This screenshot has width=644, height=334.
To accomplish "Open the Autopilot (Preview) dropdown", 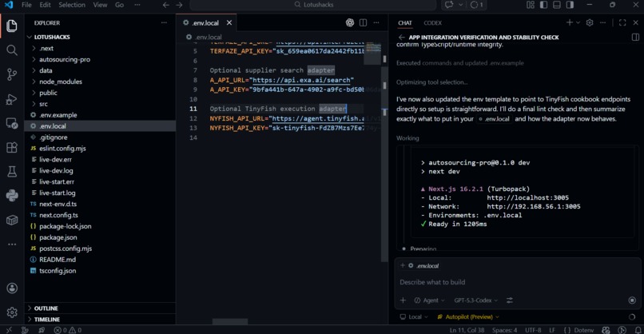I will tap(468, 316).
